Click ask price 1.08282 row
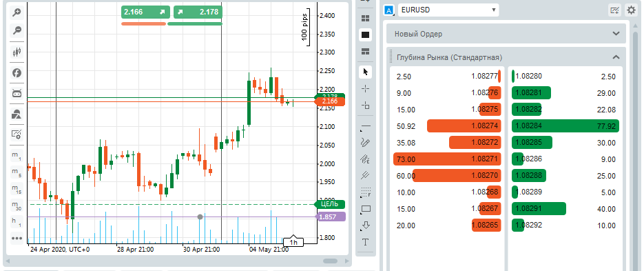The height and width of the screenshot is (271, 644). click(565, 110)
